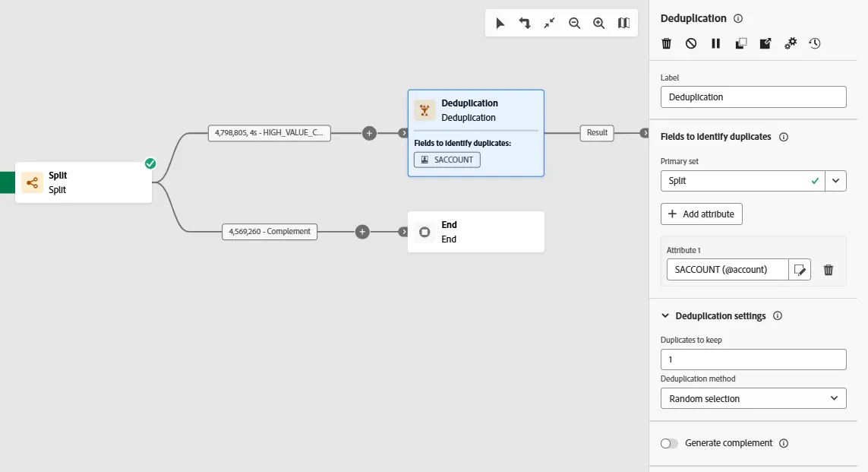
Task: Click the copy activity icon
Action: point(740,43)
